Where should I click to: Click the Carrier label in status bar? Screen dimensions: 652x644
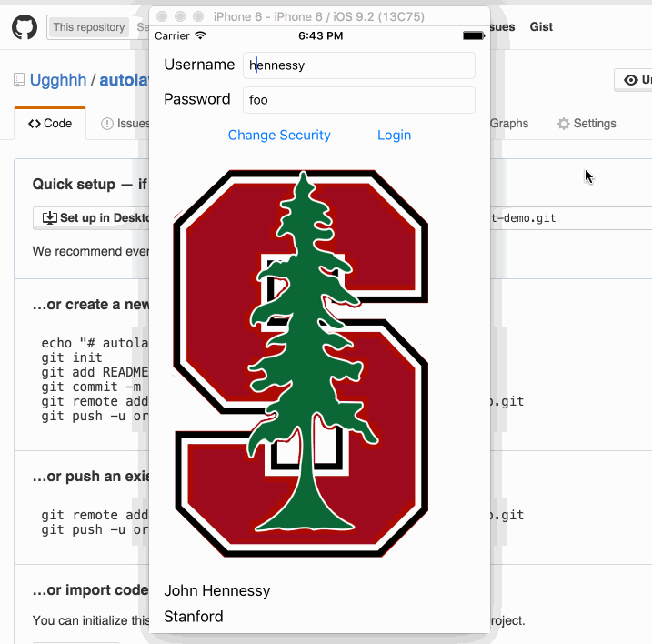coord(172,35)
